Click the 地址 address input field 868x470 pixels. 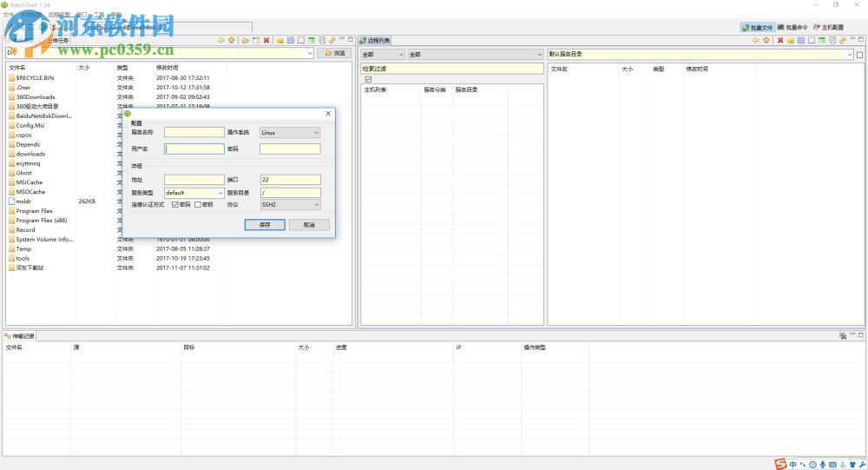[194, 180]
